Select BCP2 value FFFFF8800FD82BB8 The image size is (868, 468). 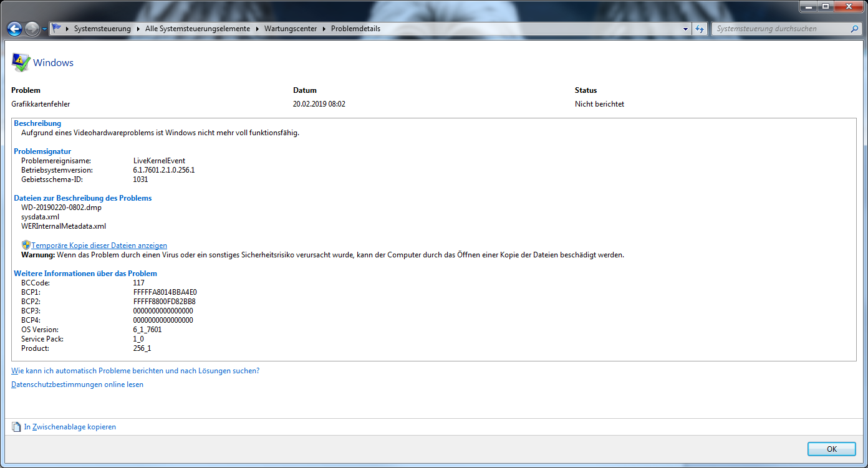click(165, 302)
